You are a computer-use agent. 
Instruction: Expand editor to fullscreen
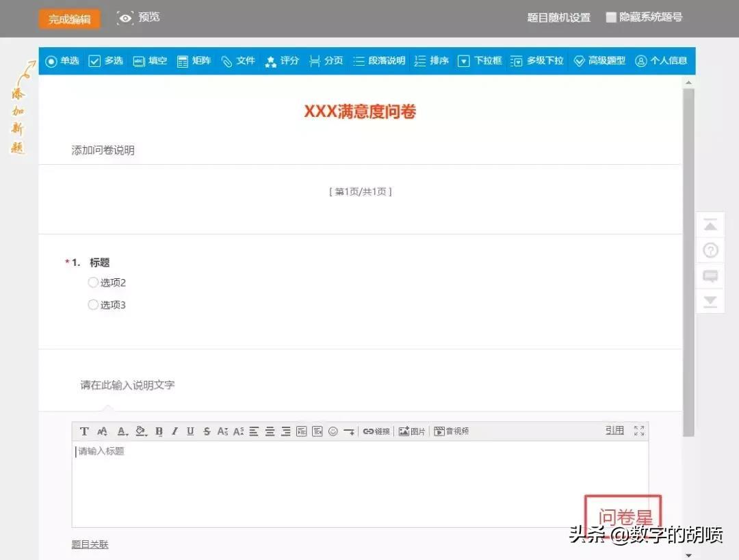639,431
